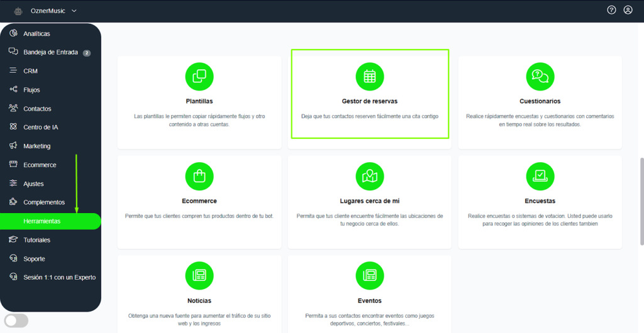
Task: Open Analíticas in the sidebar
Action: click(36, 33)
